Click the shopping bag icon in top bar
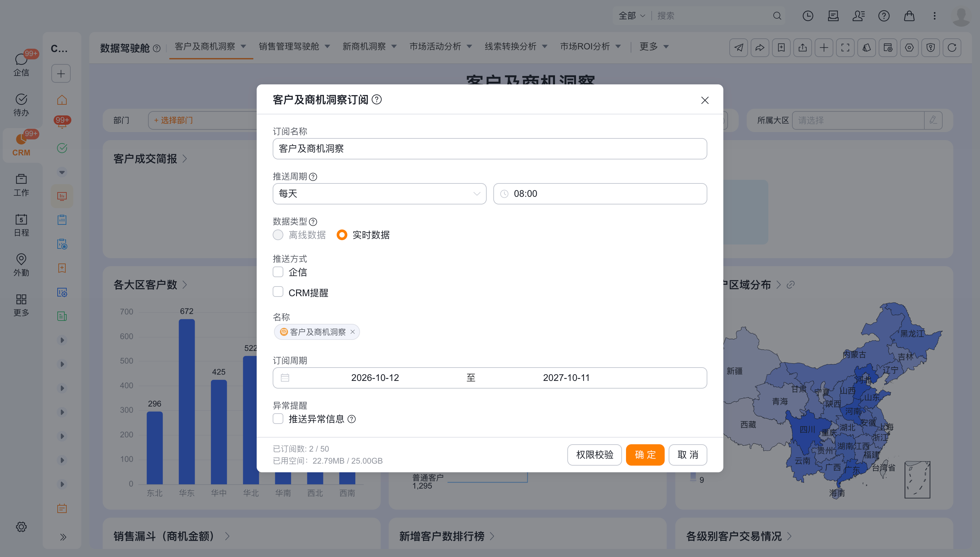Viewport: 980px width, 557px height. [909, 16]
